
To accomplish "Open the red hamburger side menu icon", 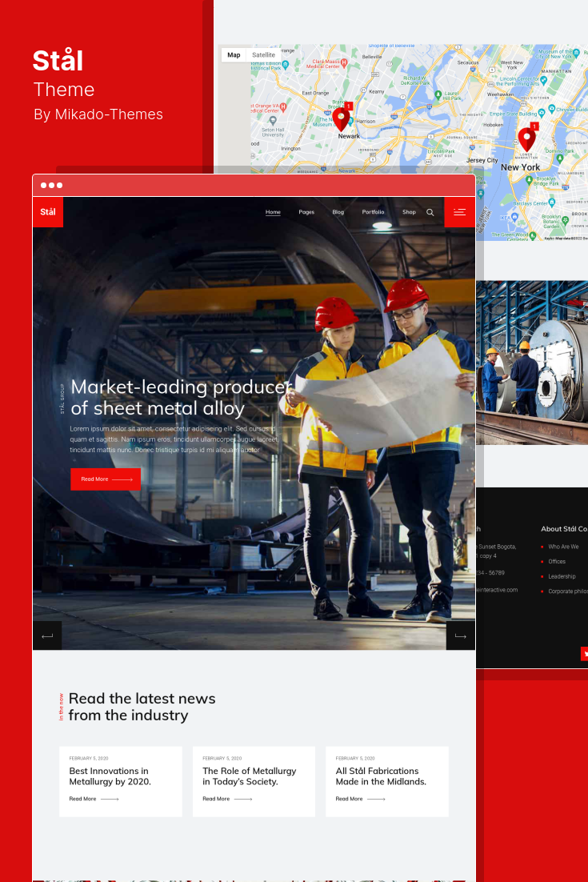I will pos(460,212).
